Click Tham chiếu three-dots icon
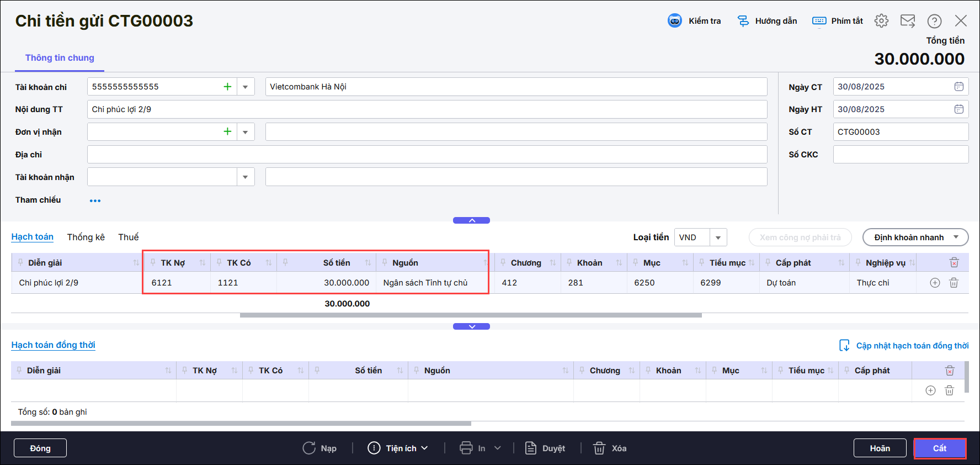 pos(95,200)
